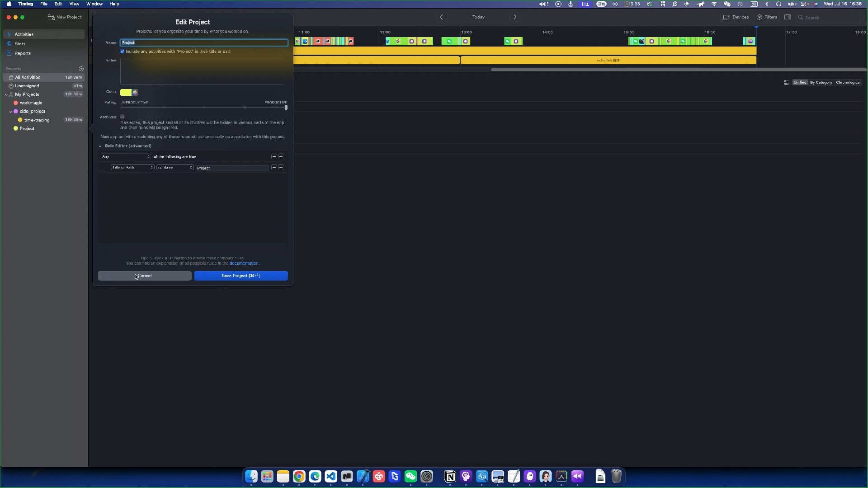
Task: Open the documentation link
Action: point(244,263)
